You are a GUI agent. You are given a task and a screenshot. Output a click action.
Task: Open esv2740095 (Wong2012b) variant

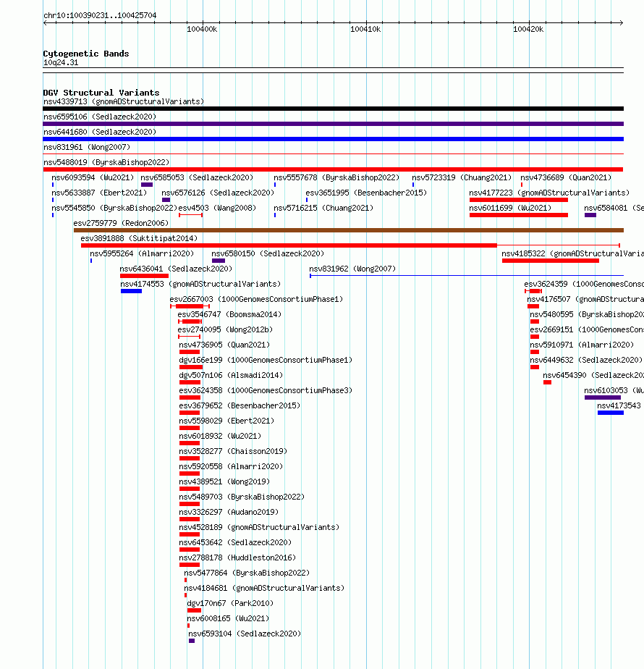pos(225,330)
